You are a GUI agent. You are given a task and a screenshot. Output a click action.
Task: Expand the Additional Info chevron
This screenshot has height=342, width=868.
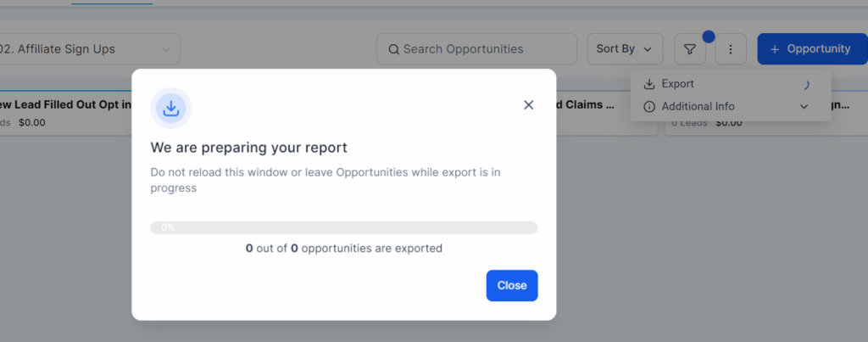click(804, 106)
